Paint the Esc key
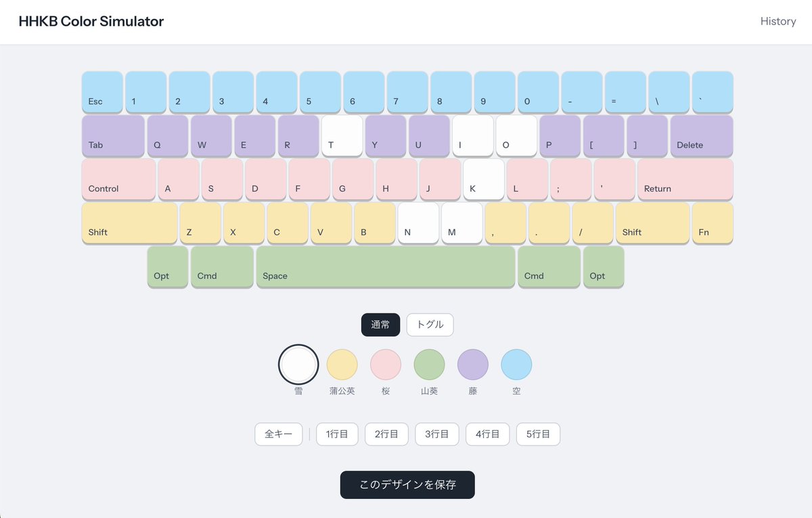The image size is (812, 518). pyautogui.click(x=102, y=92)
